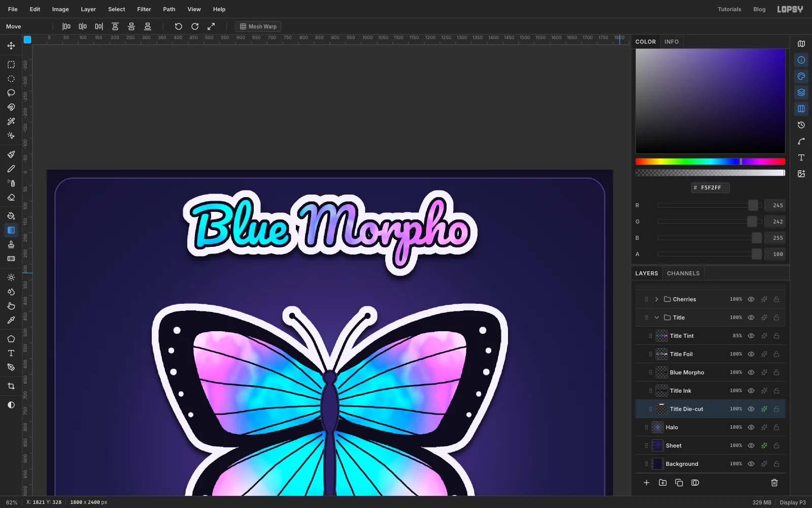Hide the Cherries group

pyautogui.click(x=751, y=299)
